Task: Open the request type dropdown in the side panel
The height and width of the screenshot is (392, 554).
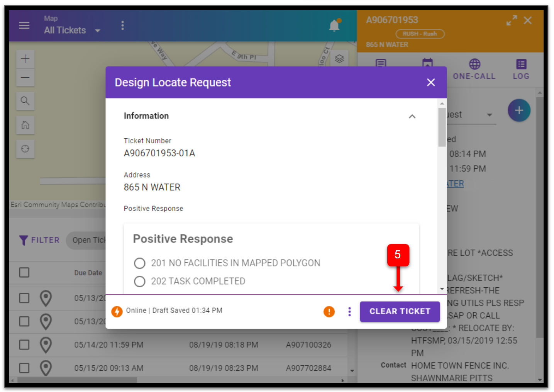Action: point(489,114)
